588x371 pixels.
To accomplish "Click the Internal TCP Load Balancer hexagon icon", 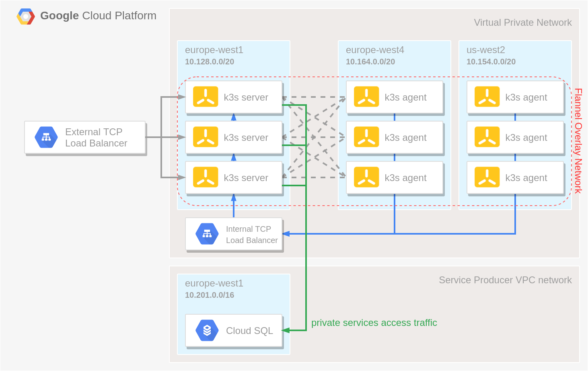I will click(x=207, y=234).
